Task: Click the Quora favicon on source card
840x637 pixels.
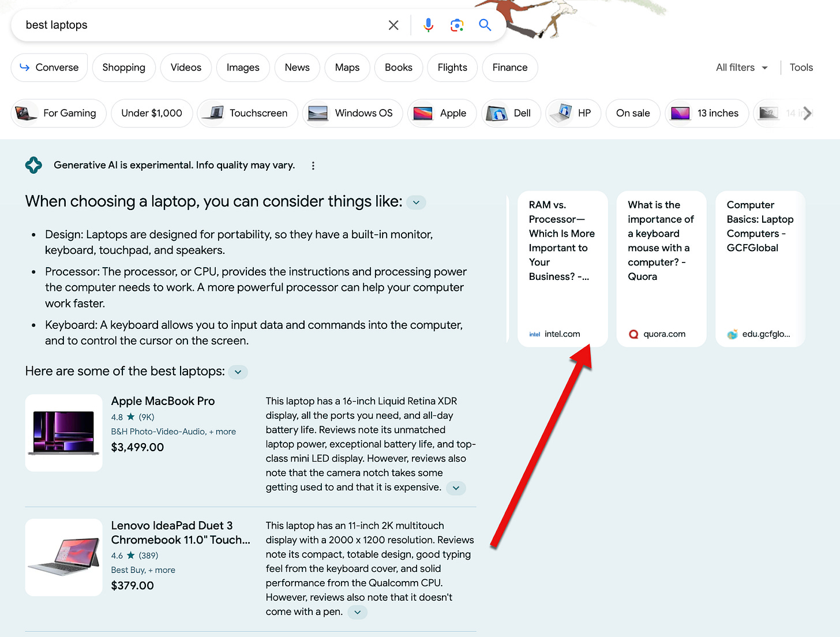Action: tap(633, 334)
